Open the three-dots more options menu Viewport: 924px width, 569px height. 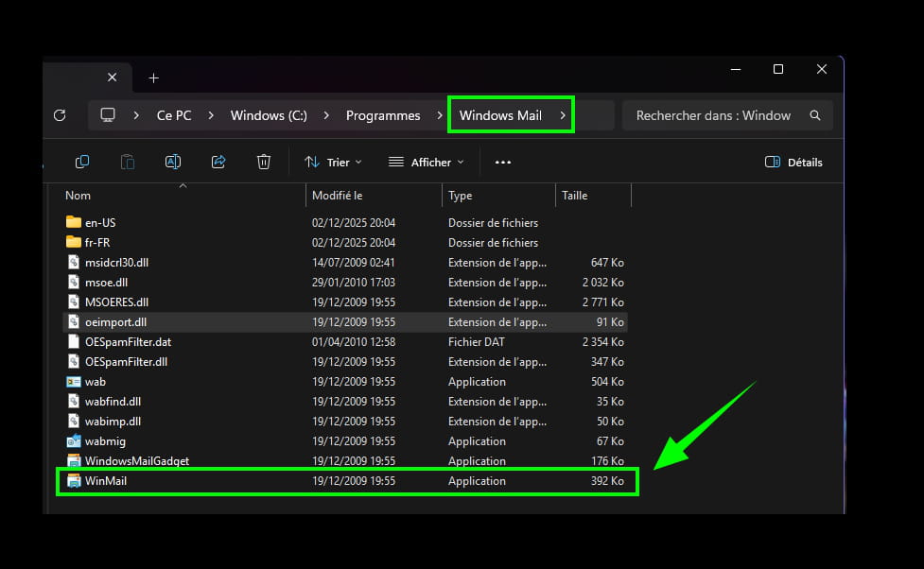click(x=503, y=163)
